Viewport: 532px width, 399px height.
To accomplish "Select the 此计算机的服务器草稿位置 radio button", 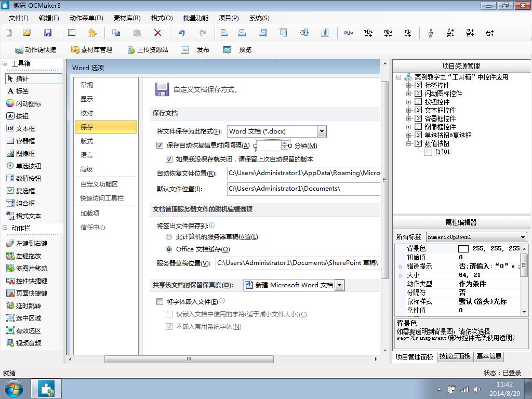I will [168, 237].
